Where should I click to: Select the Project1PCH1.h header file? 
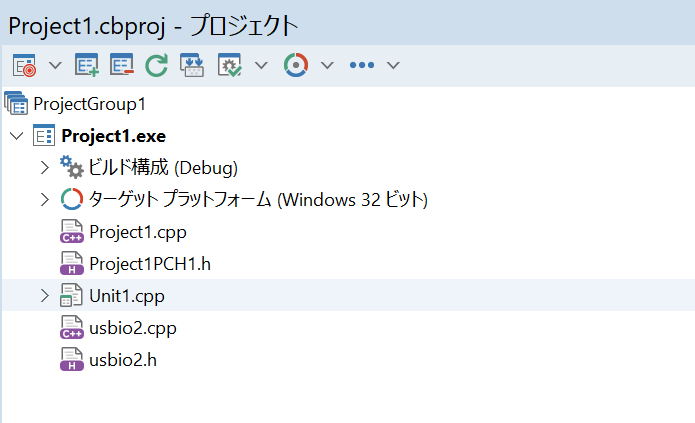point(150,263)
